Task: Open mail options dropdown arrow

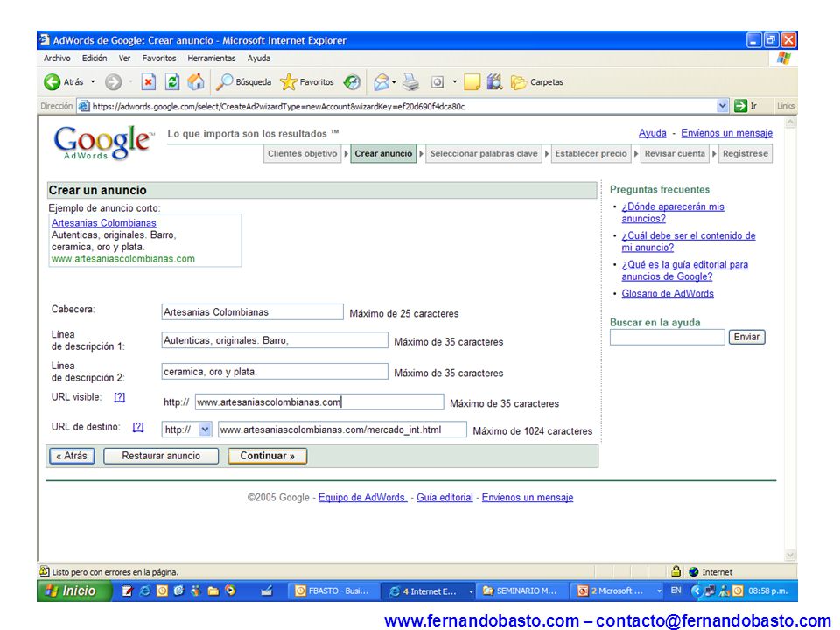Action: (x=394, y=82)
